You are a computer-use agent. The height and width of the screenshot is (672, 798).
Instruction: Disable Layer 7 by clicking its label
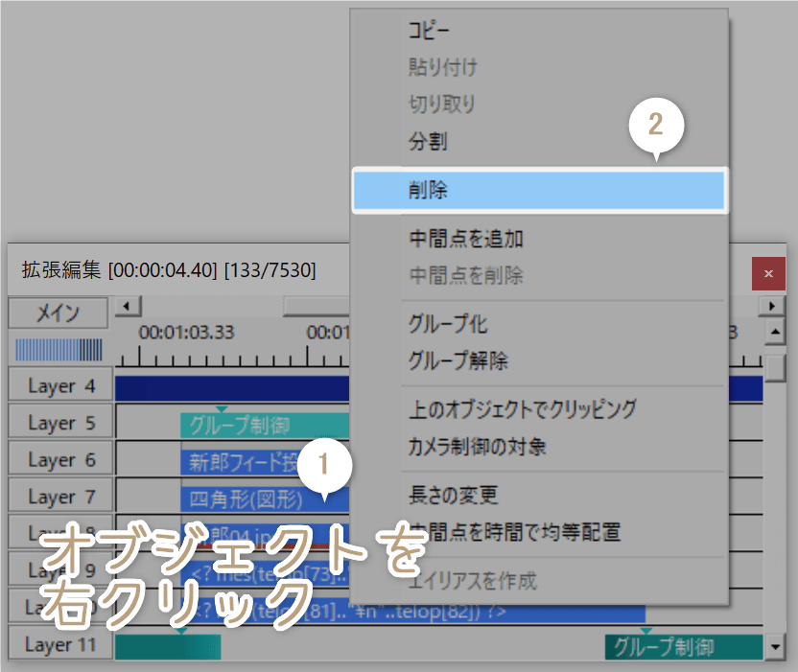coord(59,496)
